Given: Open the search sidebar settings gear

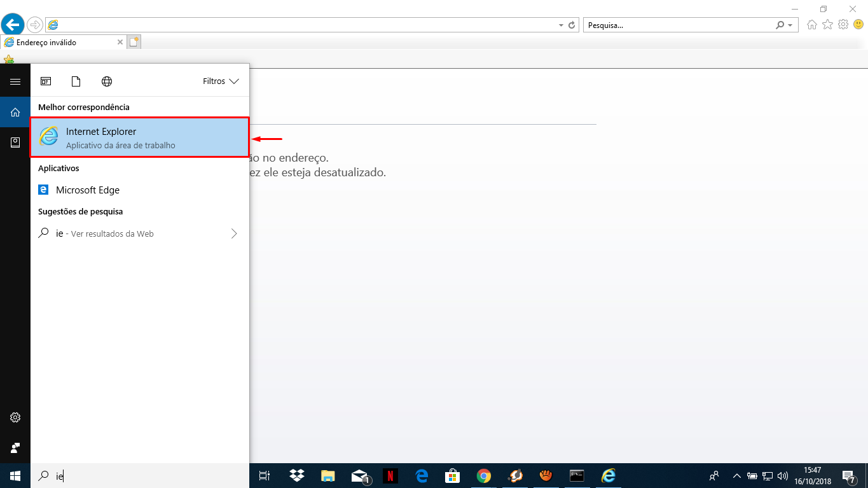Looking at the screenshot, I should click(x=15, y=417).
